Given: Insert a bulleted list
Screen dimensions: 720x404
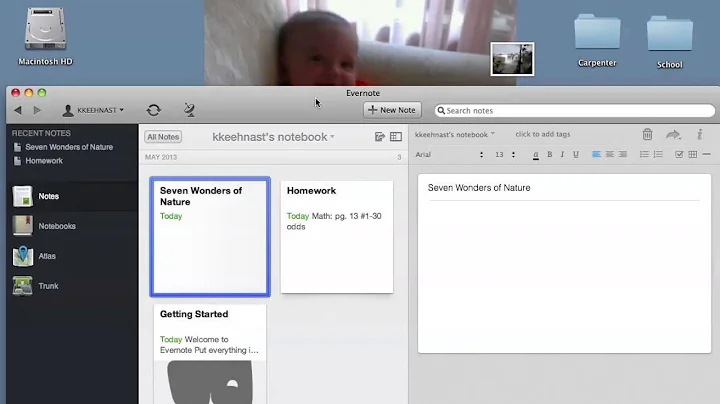Looking at the screenshot, I should [x=644, y=154].
